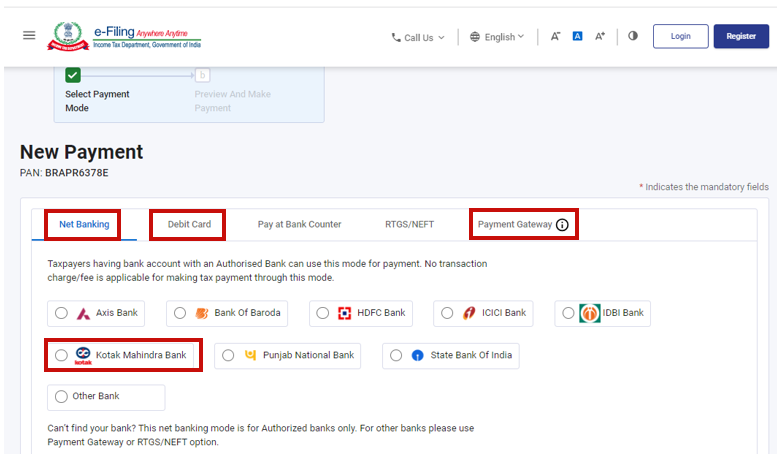Choose the Kotak Mahindra Bank option
777x456 pixels.
pos(62,355)
